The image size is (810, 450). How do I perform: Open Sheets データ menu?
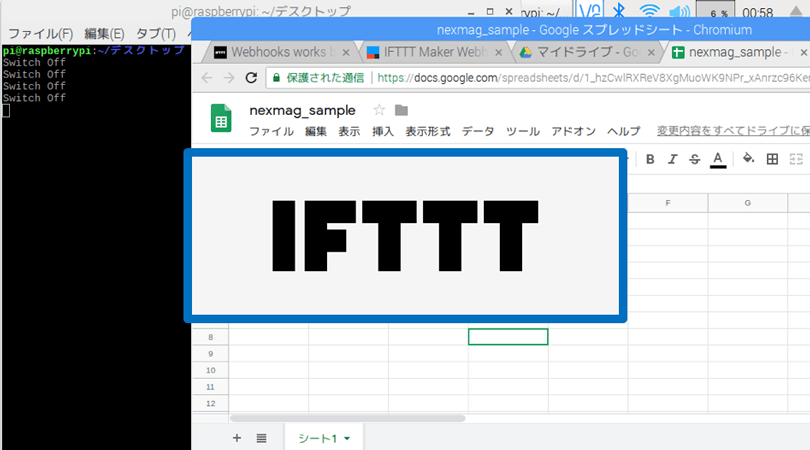click(x=478, y=131)
